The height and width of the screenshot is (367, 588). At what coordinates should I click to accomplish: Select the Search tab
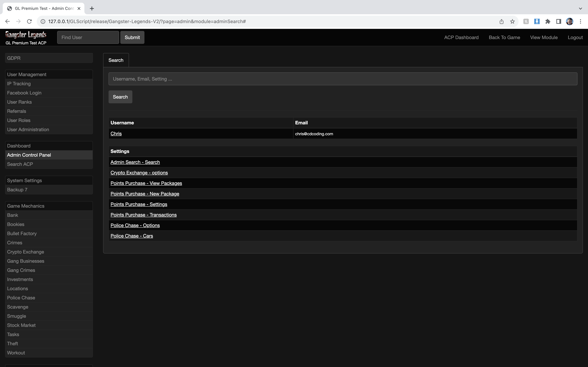116,60
